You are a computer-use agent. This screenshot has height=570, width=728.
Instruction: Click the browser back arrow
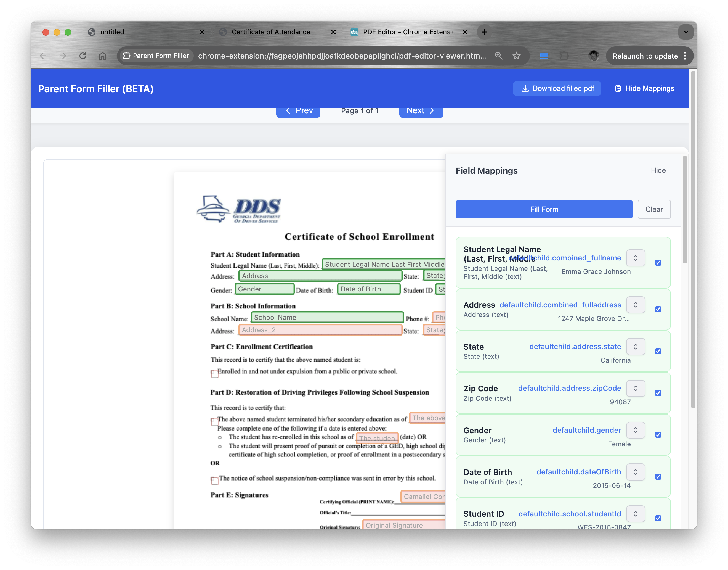(x=43, y=56)
